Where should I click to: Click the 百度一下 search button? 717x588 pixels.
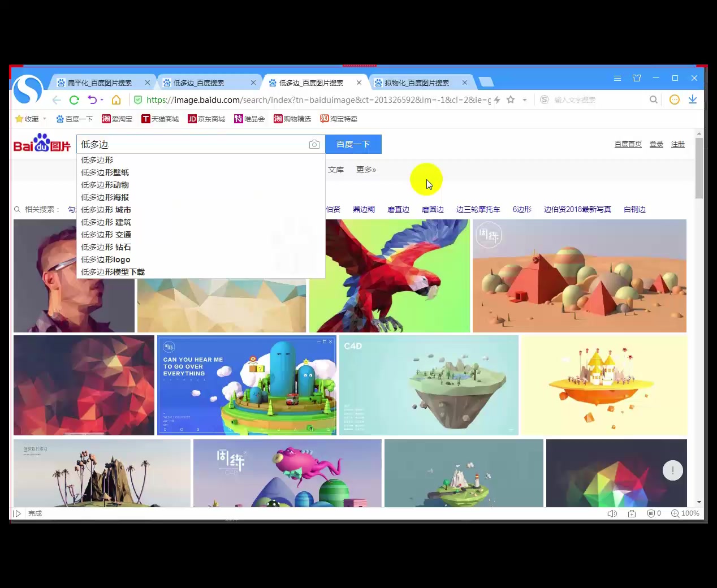[x=353, y=144]
